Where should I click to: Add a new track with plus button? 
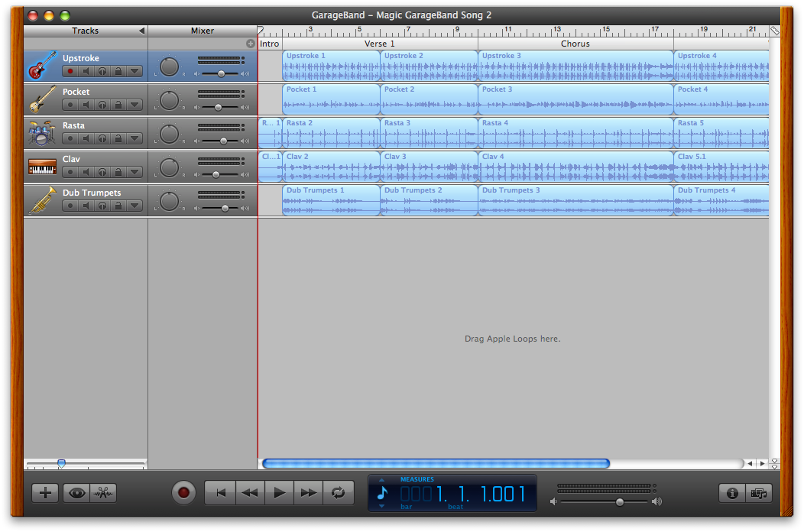(x=45, y=493)
